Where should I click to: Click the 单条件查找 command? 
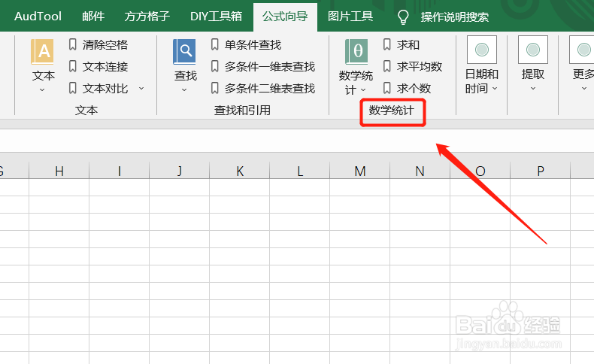pos(253,44)
